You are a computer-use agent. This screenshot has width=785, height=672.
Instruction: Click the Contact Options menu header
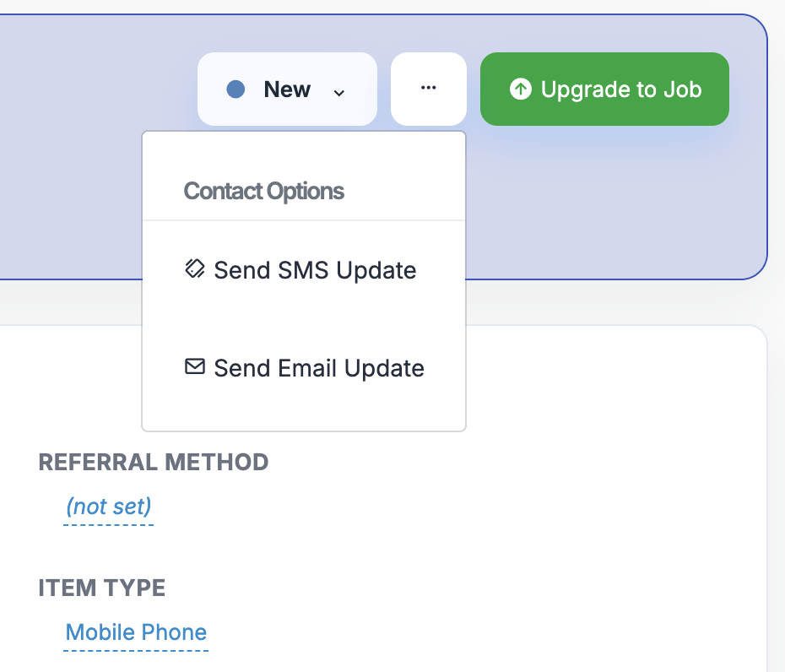(x=264, y=191)
